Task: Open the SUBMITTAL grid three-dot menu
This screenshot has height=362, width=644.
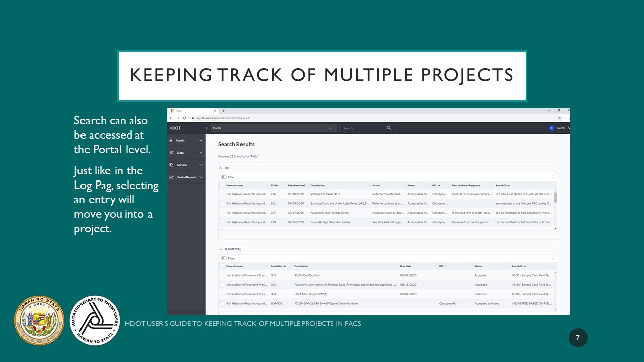Action: [x=553, y=258]
